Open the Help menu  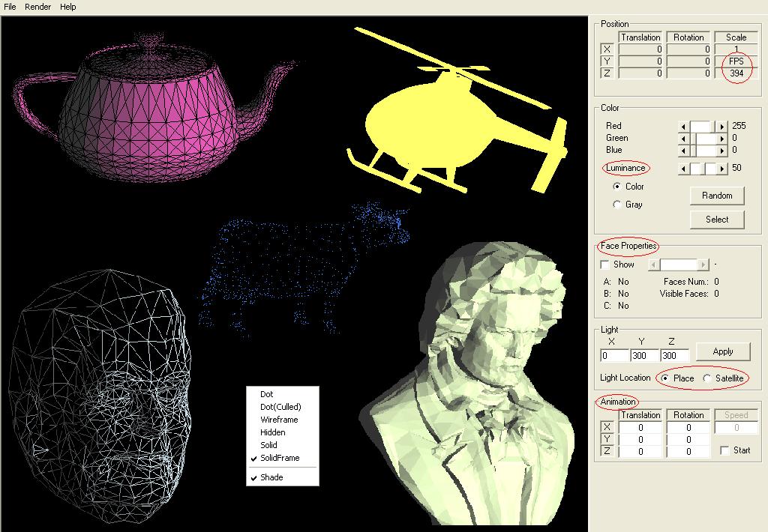click(x=67, y=7)
